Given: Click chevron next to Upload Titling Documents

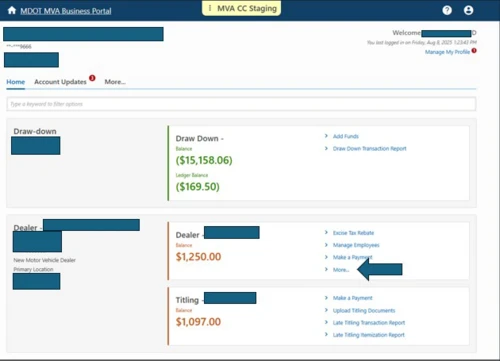Looking at the screenshot, I should click(326, 310).
